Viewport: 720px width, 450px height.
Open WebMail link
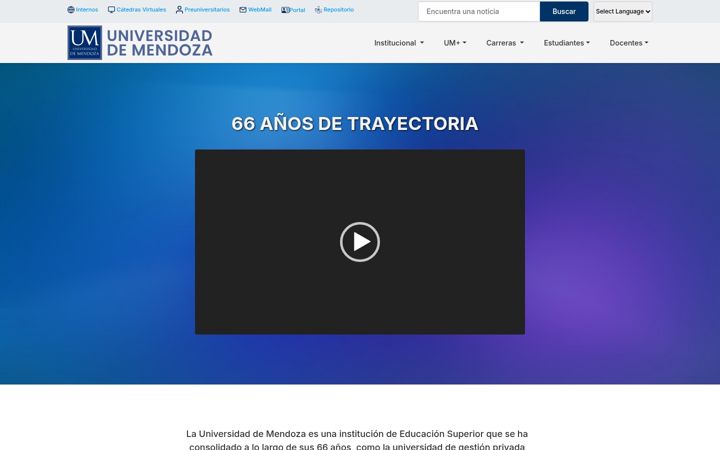tap(260, 10)
